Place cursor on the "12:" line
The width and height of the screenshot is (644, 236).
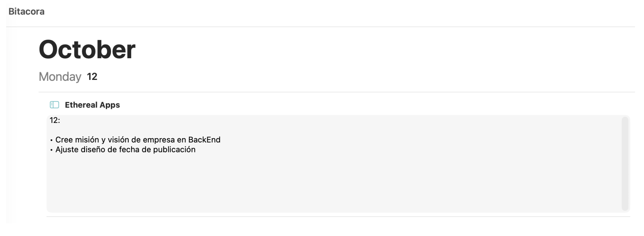[x=55, y=120]
